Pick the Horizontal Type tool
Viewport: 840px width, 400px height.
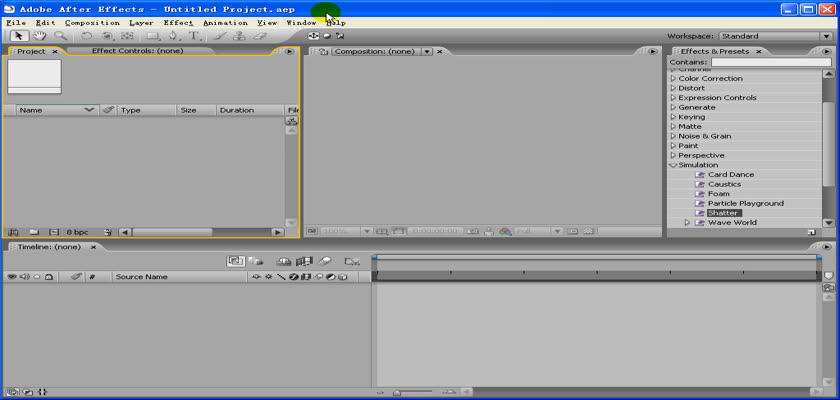(195, 36)
